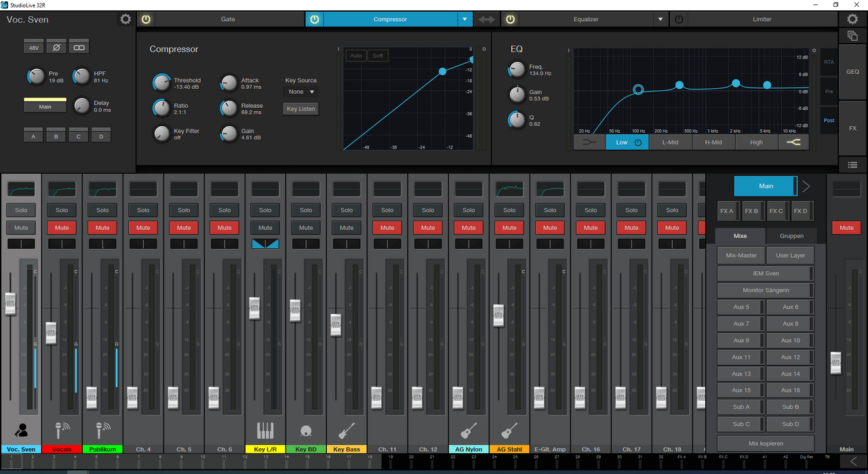Image resolution: width=868 pixels, height=474 pixels.
Task: Open the User Layer
Action: tap(790, 256)
